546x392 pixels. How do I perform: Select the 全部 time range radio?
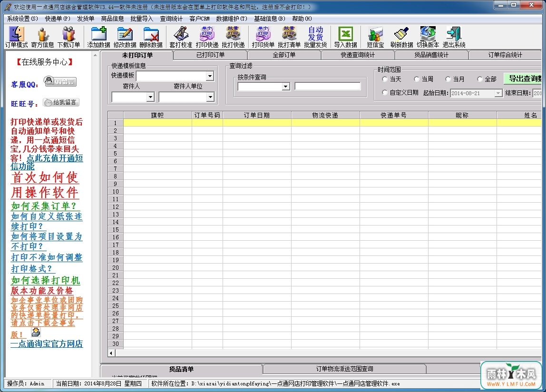click(479, 79)
